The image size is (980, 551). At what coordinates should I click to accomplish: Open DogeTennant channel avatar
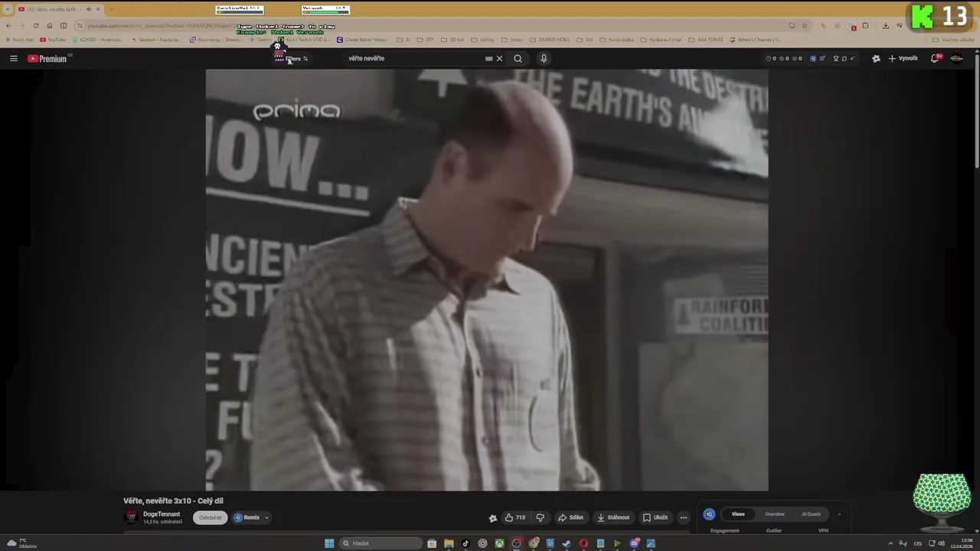pyautogui.click(x=131, y=517)
